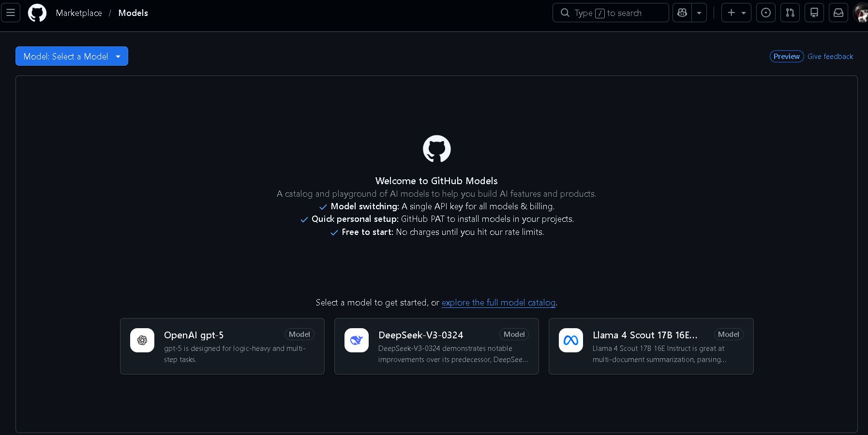Click the checkmark beside Model switching
The height and width of the screenshot is (435, 868).
pyautogui.click(x=323, y=207)
